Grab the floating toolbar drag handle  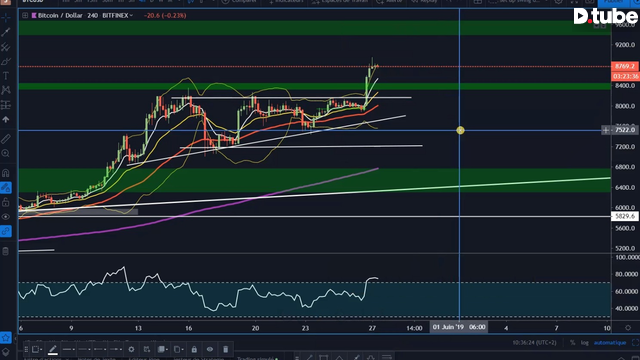coord(26,349)
